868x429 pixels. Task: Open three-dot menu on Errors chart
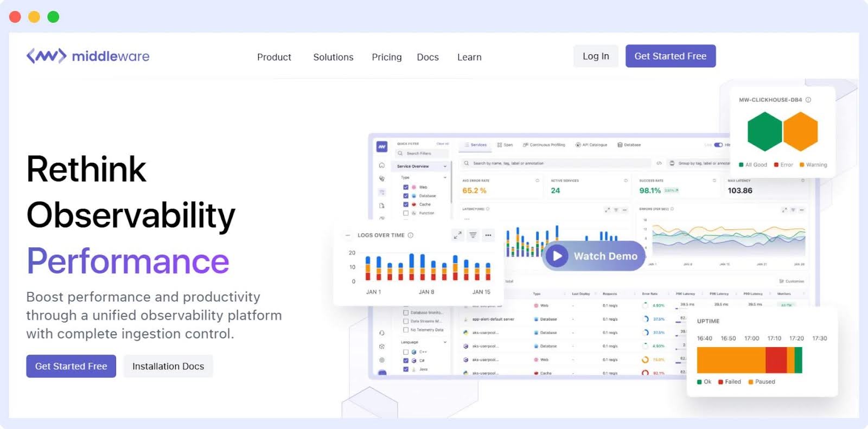[802, 209]
